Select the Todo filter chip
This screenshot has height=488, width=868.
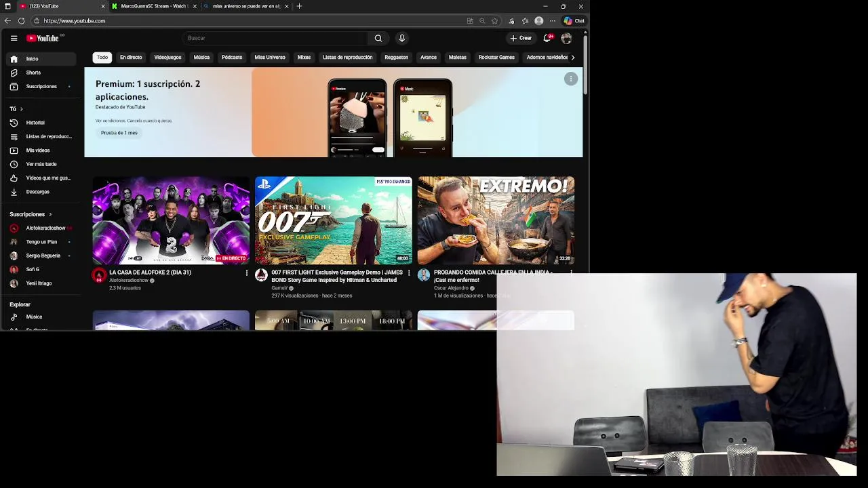click(102, 58)
